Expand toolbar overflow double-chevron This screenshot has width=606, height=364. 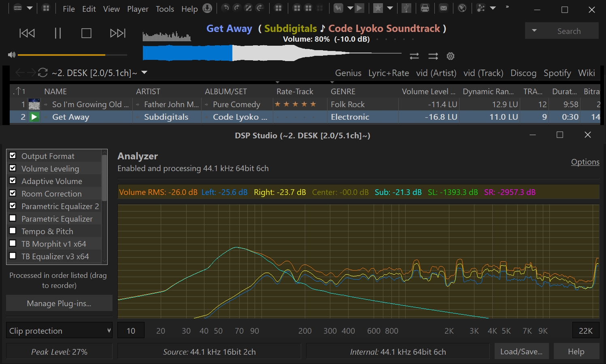click(507, 7)
